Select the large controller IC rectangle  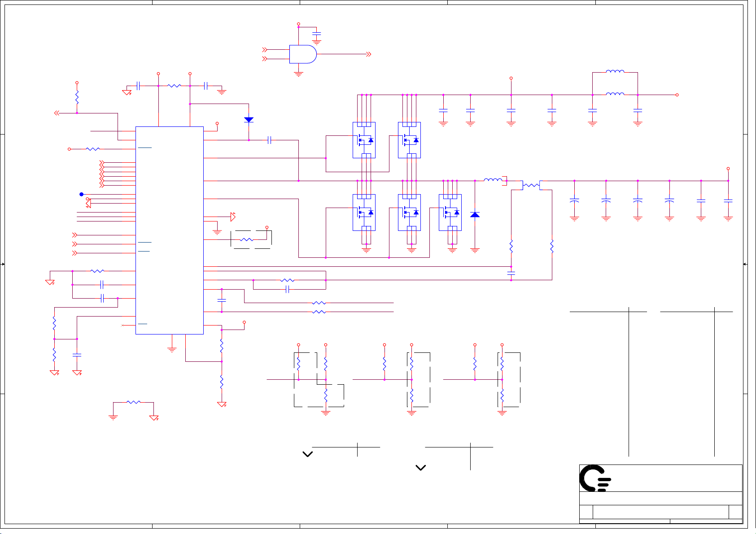(170, 230)
